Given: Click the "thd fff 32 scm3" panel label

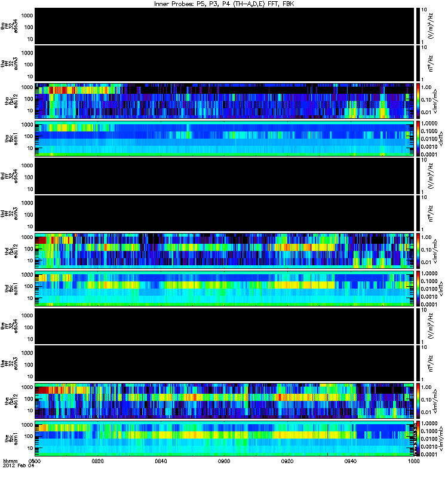Looking at the screenshot, I should pos(9,213).
